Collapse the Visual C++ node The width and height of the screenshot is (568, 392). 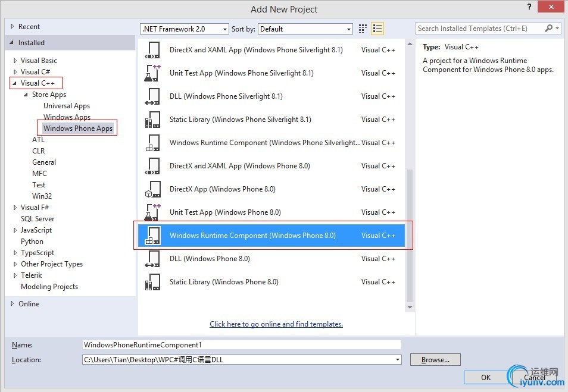click(x=14, y=83)
